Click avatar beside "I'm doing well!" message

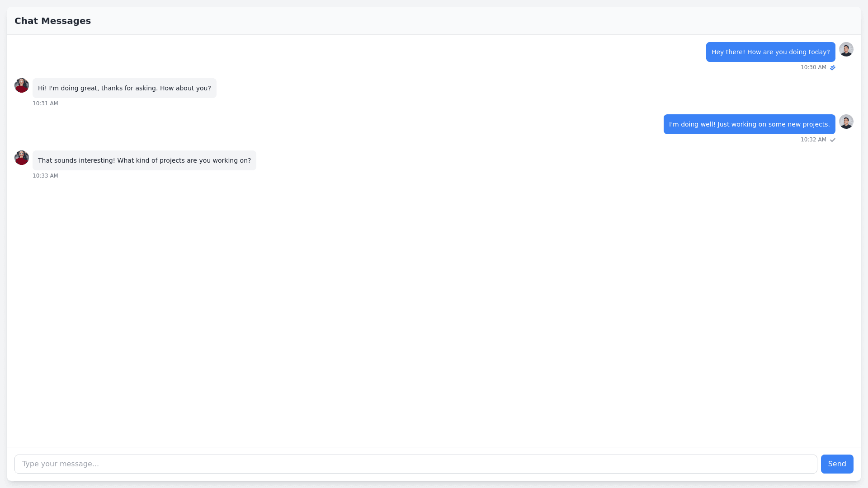click(x=846, y=122)
